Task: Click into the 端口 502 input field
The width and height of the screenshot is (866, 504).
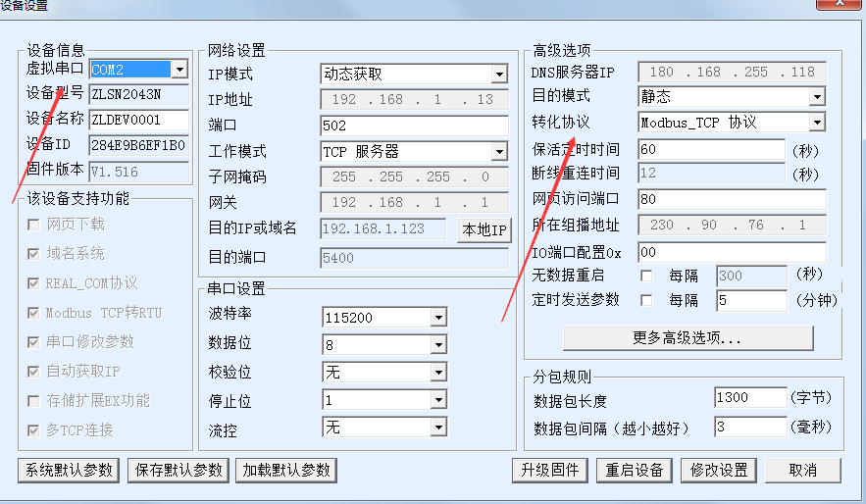Action: (413, 126)
